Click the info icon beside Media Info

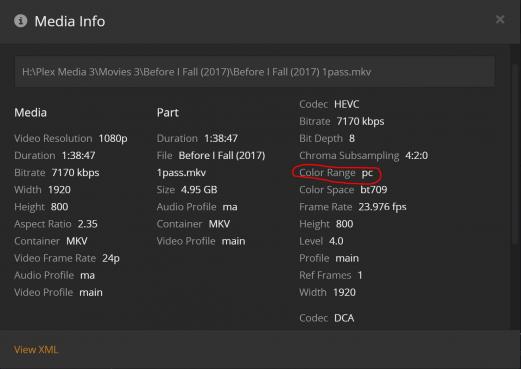click(x=20, y=21)
